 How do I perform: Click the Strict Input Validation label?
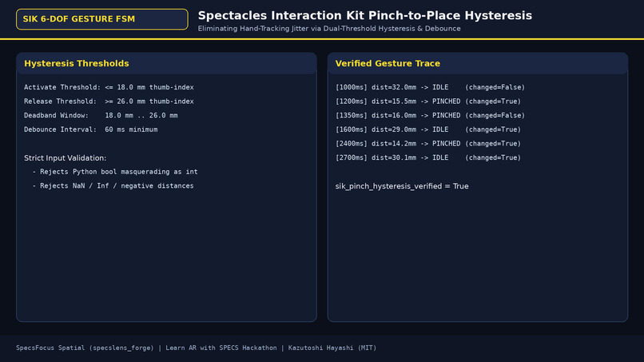click(x=65, y=158)
